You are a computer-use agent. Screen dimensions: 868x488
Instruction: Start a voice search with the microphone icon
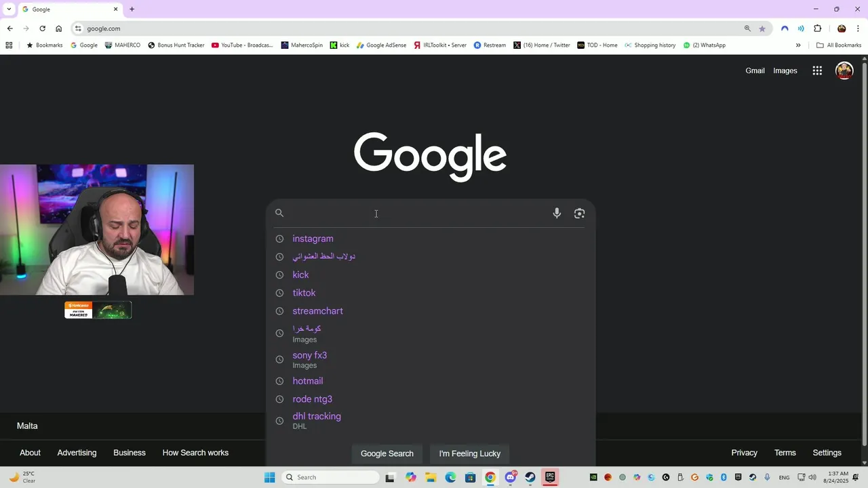point(557,213)
